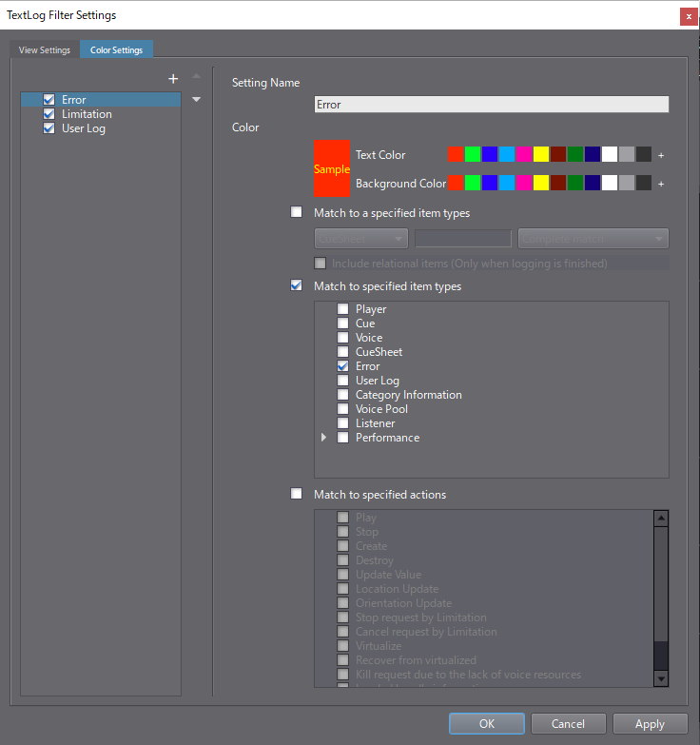Click the plus icon to add a color setting
Viewport: 700px width, 745px height.
[x=173, y=79]
